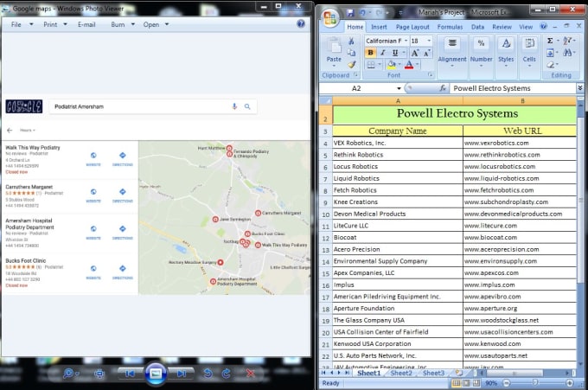Screen dimensions: 588x390
Task: Click the Copy icon in Clipboard group
Action: click(351, 53)
